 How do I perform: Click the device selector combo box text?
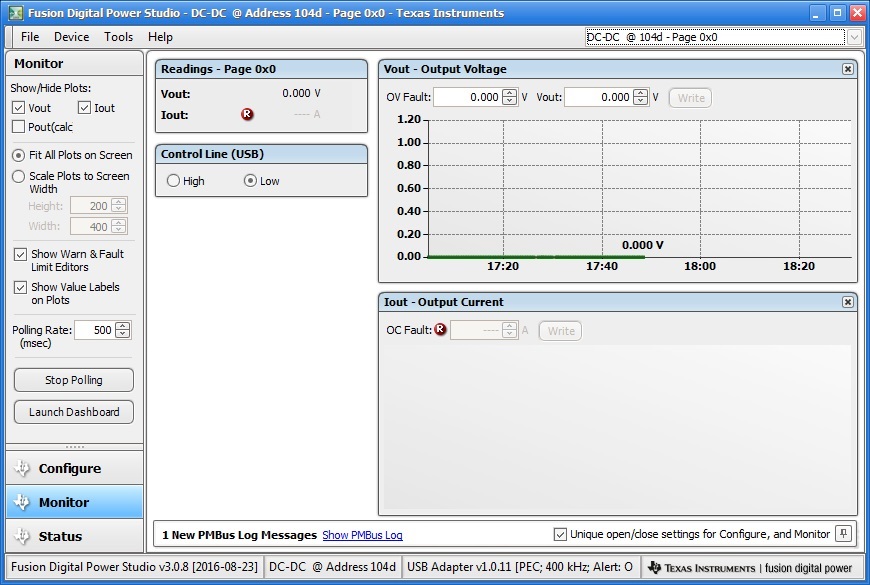click(715, 37)
